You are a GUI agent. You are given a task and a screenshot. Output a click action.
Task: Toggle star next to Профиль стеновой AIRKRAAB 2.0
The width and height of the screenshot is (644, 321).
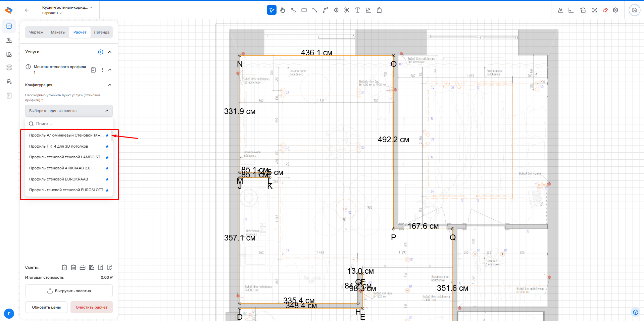click(107, 168)
